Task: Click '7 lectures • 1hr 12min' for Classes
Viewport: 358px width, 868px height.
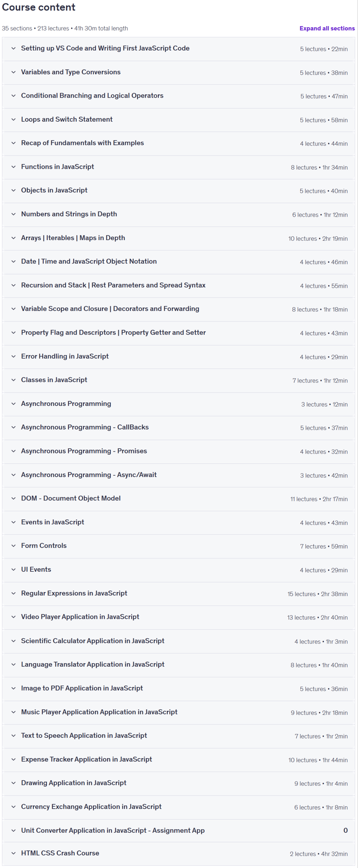Action: [x=320, y=380]
